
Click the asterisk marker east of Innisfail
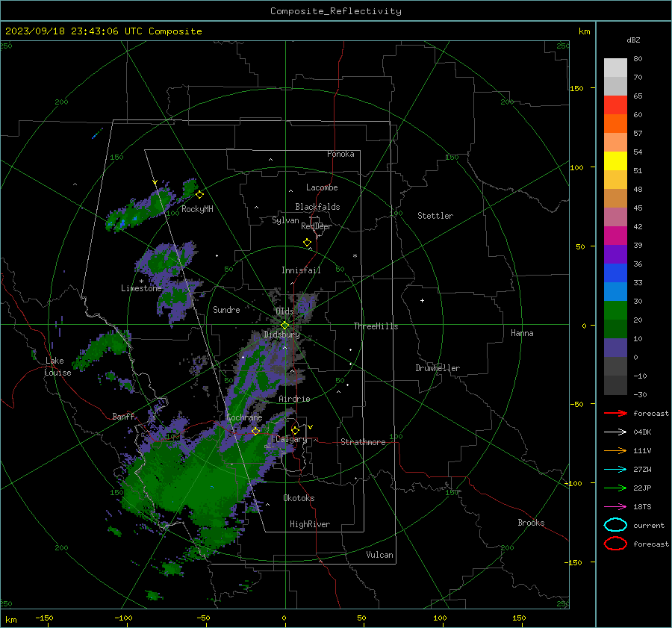pos(355,256)
